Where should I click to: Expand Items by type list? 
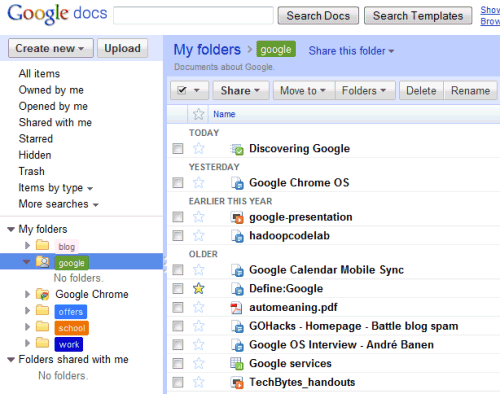[56, 188]
